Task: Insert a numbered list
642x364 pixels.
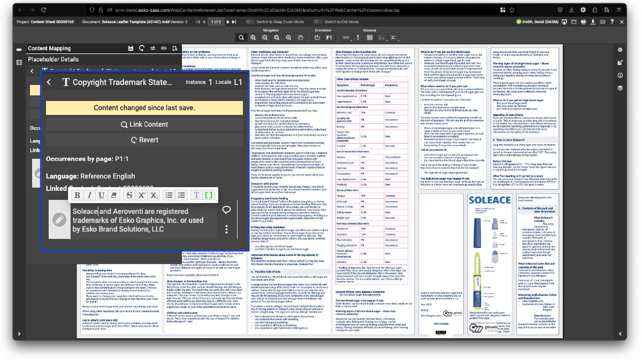Action: tap(181, 195)
